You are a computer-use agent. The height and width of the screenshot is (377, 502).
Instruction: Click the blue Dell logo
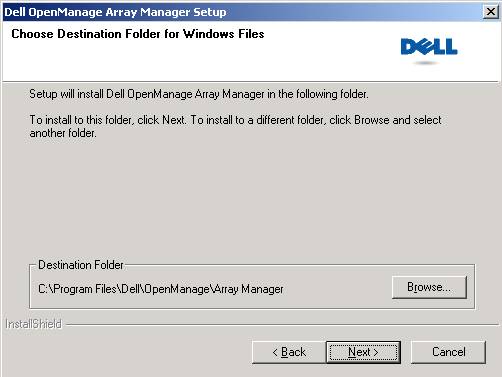[429, 47]
